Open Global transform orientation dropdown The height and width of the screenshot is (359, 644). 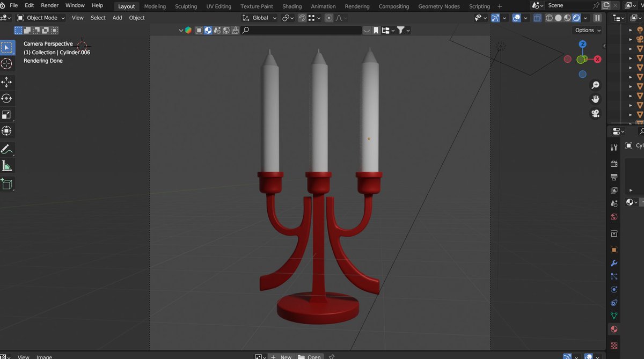(x=260, y=18)
